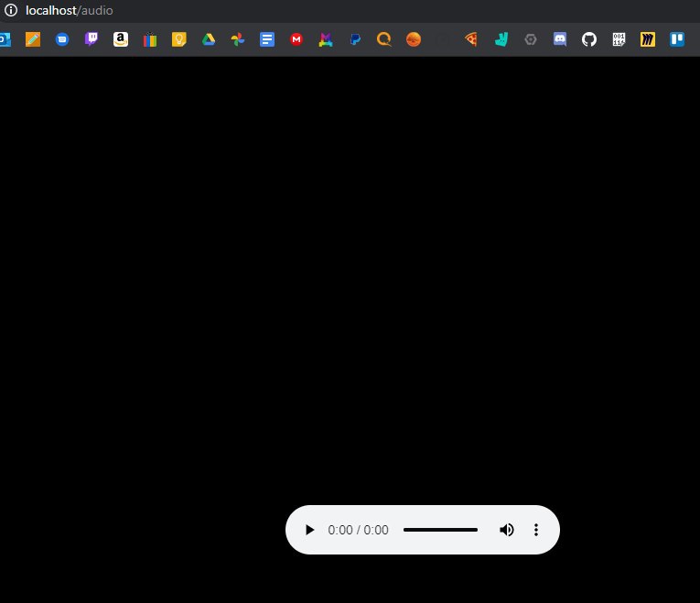Open the Google Photos pinwheel bookmark

pos(238,39)
